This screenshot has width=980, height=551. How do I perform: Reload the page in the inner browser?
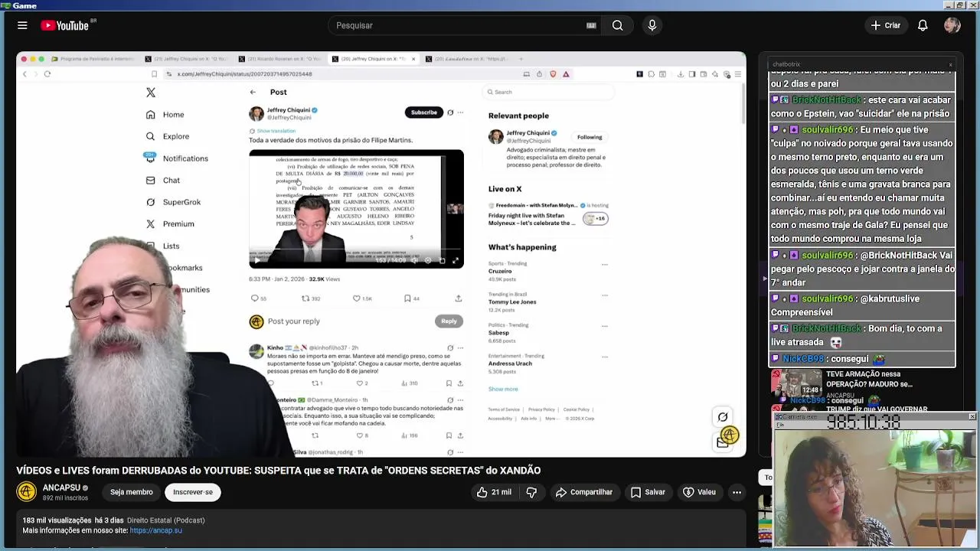click(47, 74)
